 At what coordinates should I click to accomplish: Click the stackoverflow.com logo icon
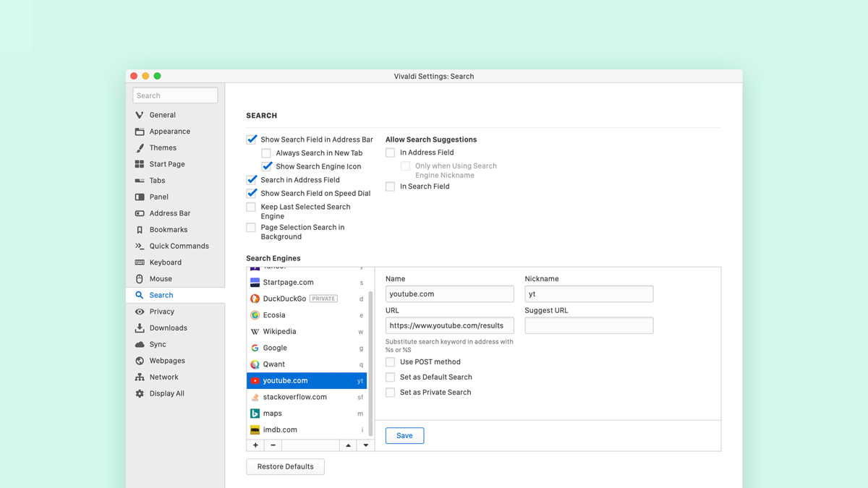pyautogui.click(x=255, y=397)
